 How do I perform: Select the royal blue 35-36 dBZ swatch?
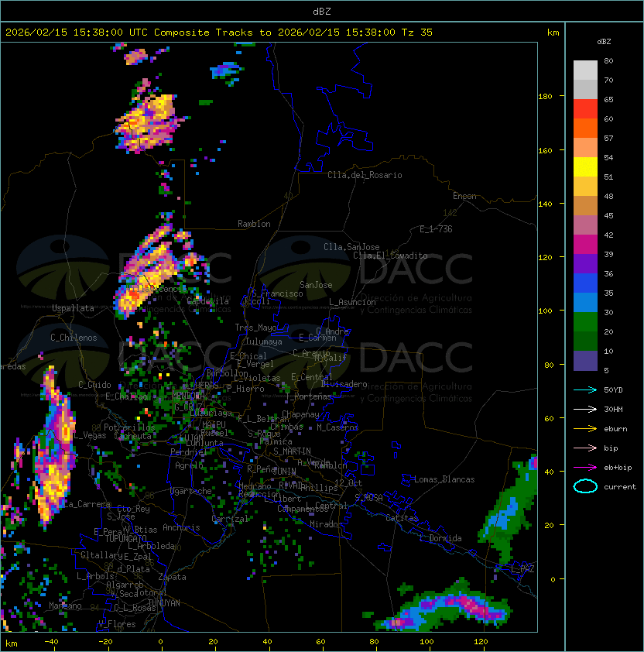pos(585,283)
